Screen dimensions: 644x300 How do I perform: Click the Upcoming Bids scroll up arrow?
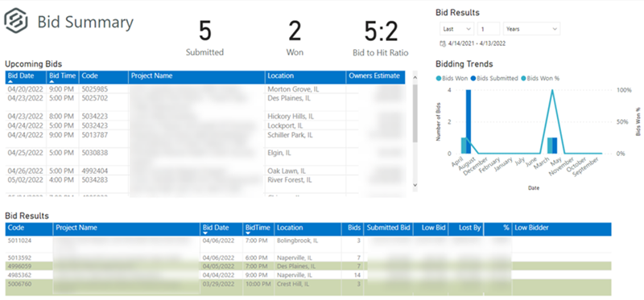tap(415, 76)
